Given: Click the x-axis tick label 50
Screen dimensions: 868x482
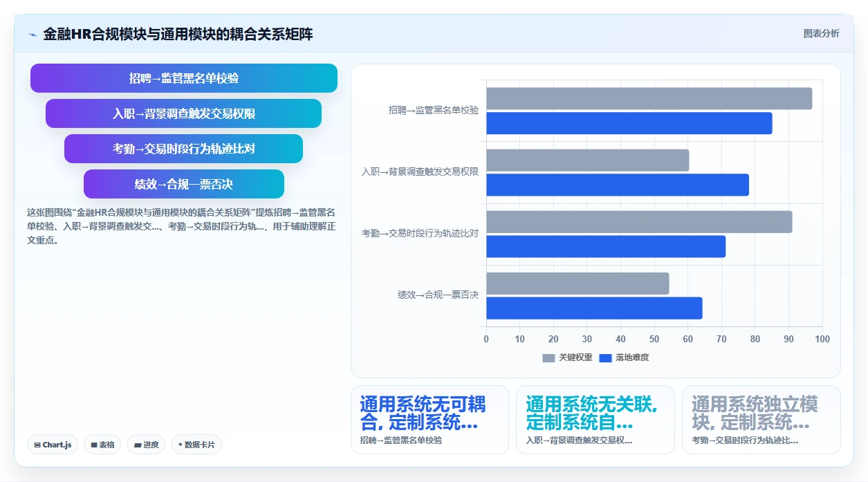Looking at the screenshot, I should tap(654, 339).
